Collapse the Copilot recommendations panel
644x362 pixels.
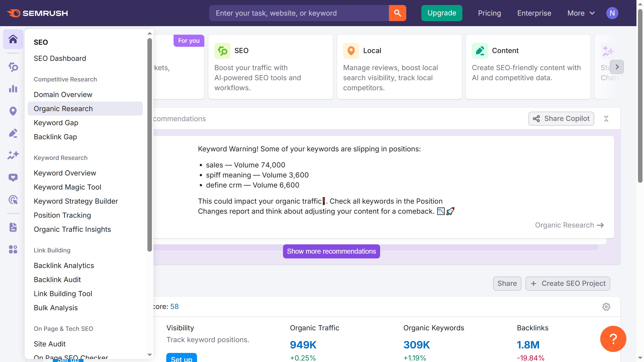pos(606,119)
